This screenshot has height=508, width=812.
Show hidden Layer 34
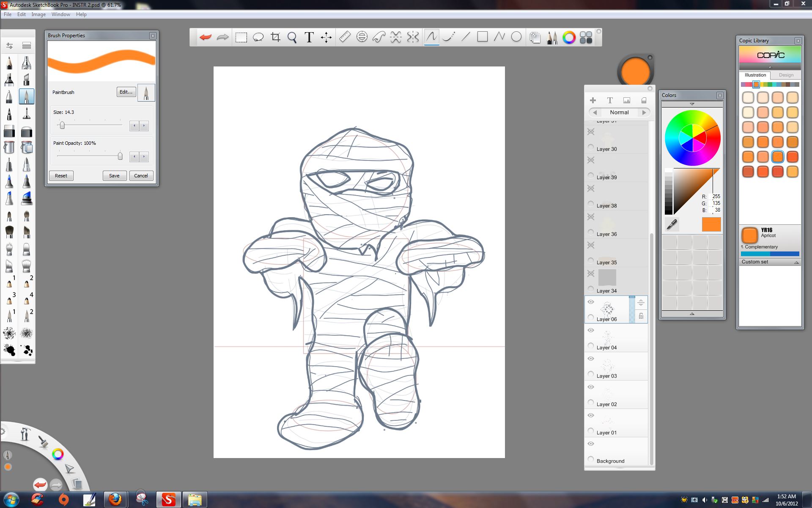point(591,273)
